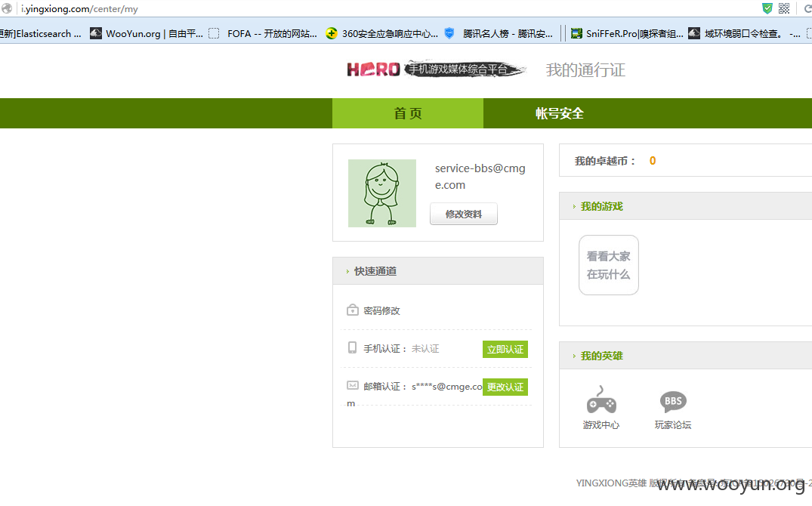812x506 pixels.
Task: Click the user avatar picture
Action: 382,193
